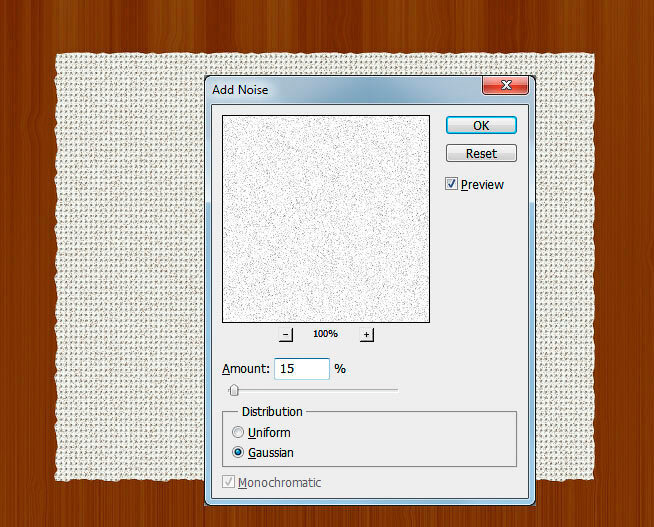This screenshot has width=654, height=527.
Task: Zoom out the preview with minus button
Action: pyautogui.click(x=286, y=334)
